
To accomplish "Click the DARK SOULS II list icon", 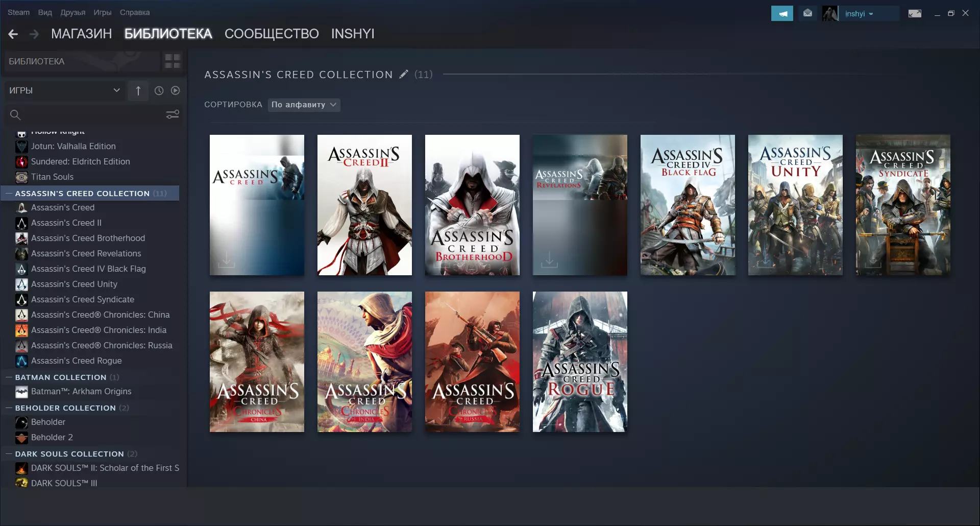I will tap(21, 468).
